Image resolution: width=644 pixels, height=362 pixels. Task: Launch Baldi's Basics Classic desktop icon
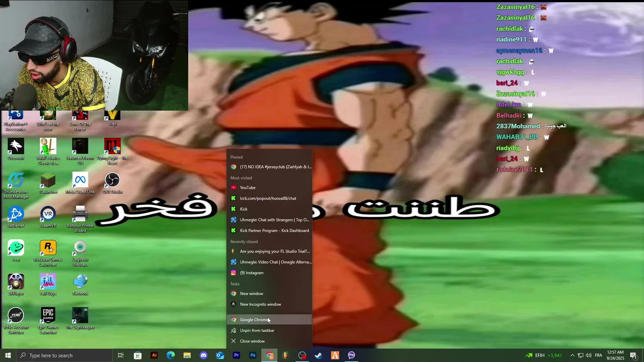(x=48, y=152)
